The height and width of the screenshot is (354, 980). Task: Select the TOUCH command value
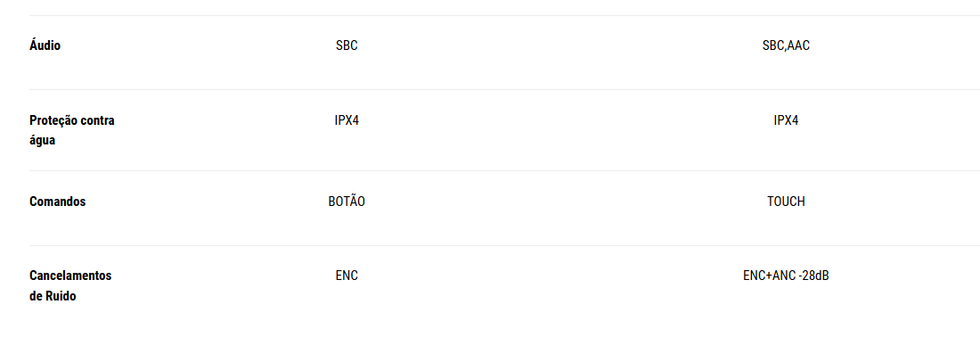(786, 202)
